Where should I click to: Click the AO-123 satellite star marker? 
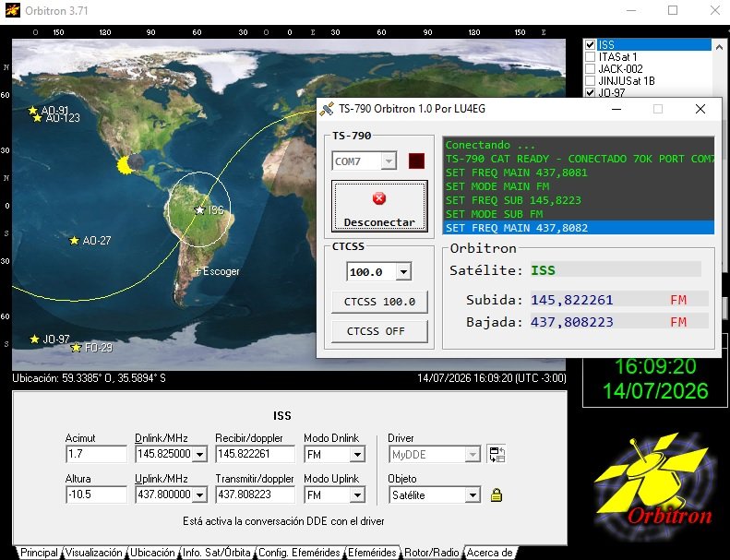pos(38,118)
